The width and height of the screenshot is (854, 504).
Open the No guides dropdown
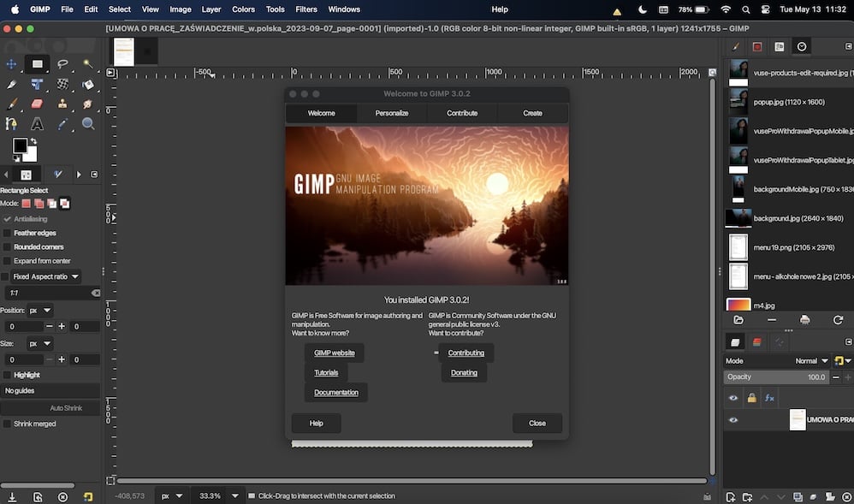pyautogui.click(x=50, y=391)
